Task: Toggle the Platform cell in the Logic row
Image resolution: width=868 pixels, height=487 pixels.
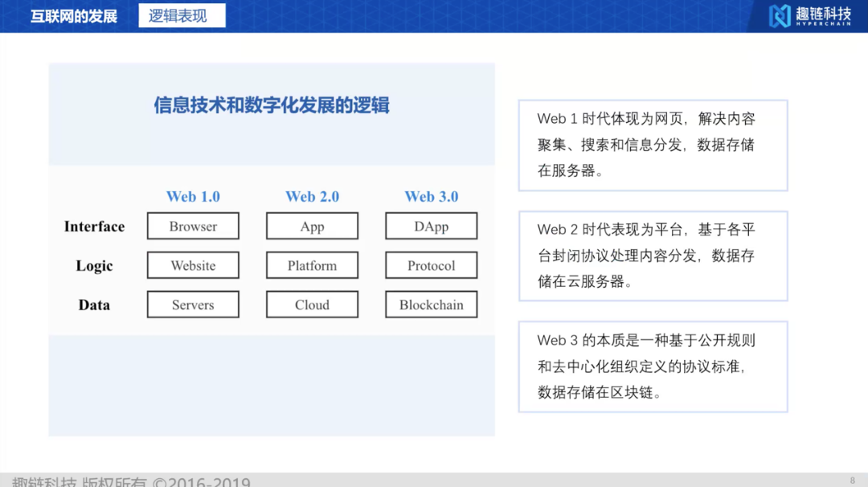Action: [x=312, y=265]
